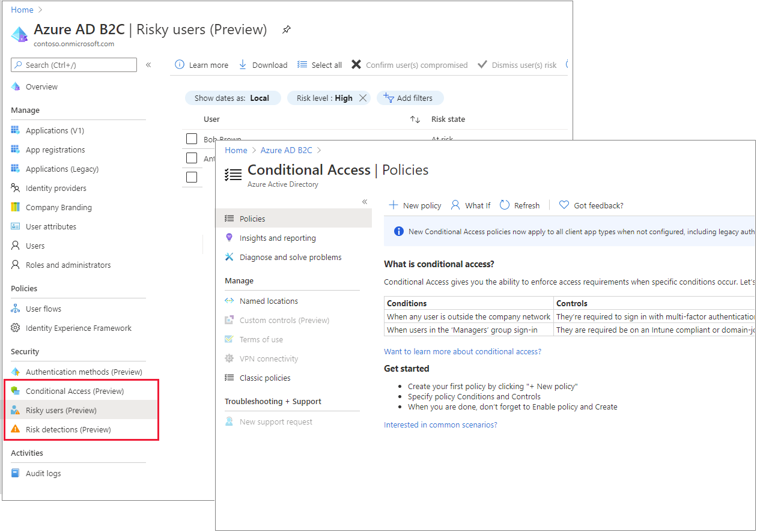Click in the Search (Ctrl+/) box
The height and width of the screenshot is (532, 757).
74,65
